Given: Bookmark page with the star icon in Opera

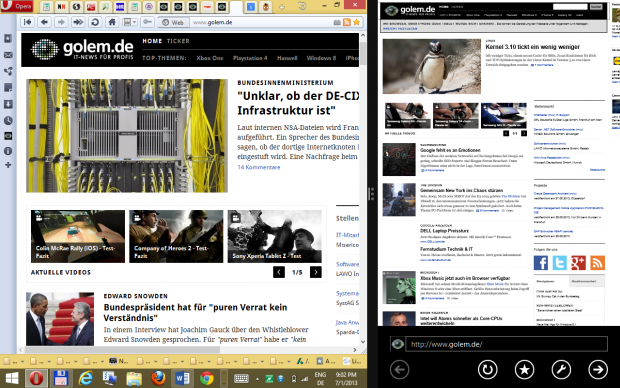Looking at the screenshot, I should [356, 23].
